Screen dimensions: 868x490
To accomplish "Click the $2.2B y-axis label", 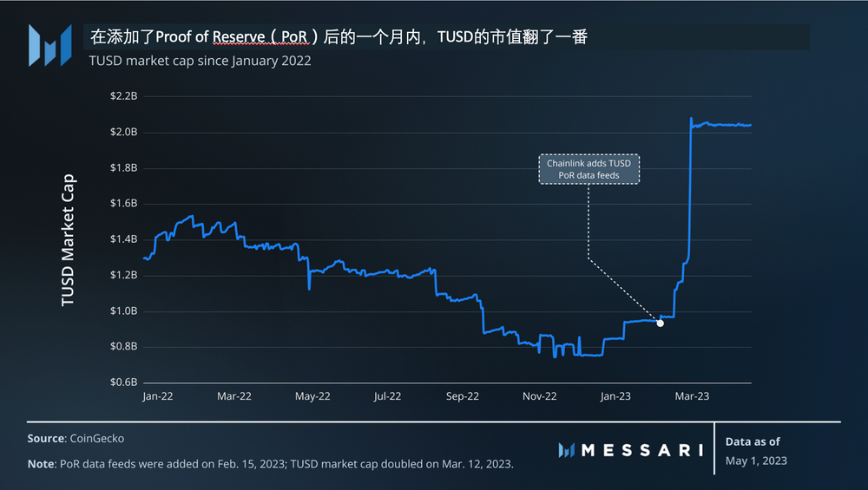I will pos(122,96).
